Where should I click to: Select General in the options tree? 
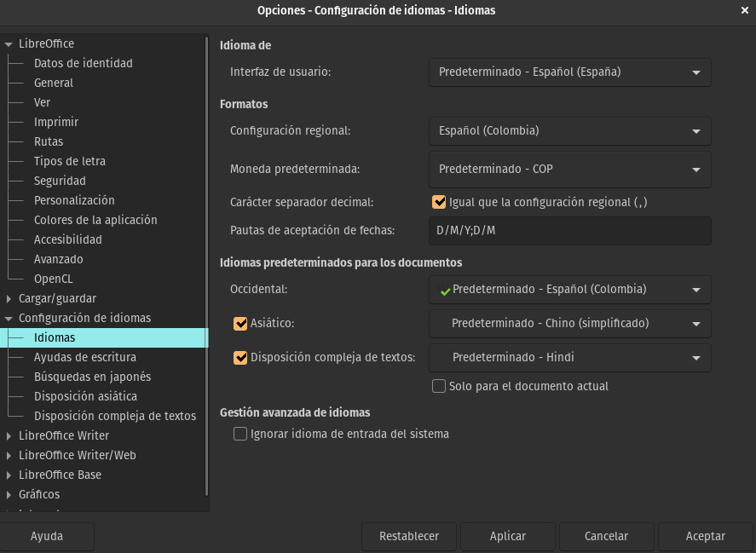pos(54,83)
